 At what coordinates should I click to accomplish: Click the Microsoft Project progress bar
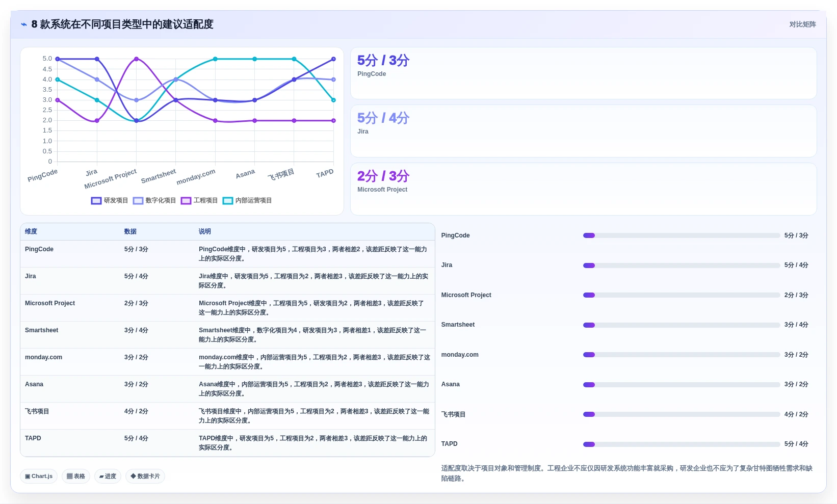tap(682, 295)
